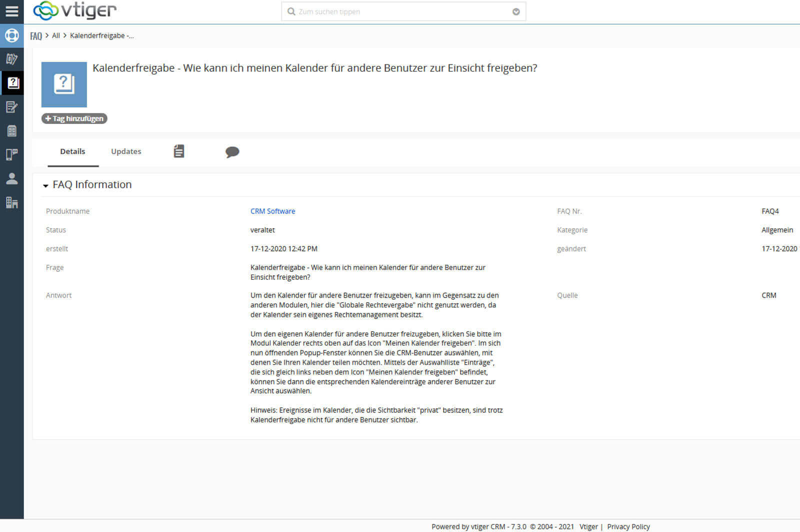Open the CRM Software product link
The width and height of the screenshot is (800, 532).
(272, 211)
